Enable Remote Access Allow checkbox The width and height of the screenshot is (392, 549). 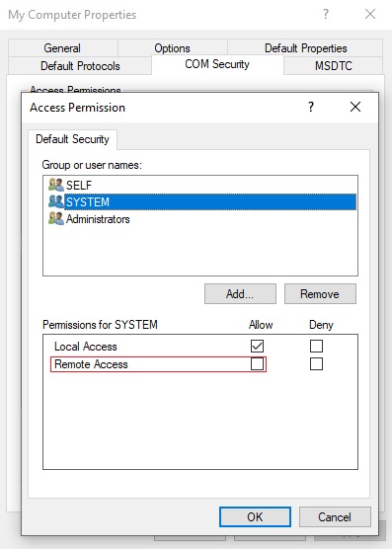[x=257, y=363]
